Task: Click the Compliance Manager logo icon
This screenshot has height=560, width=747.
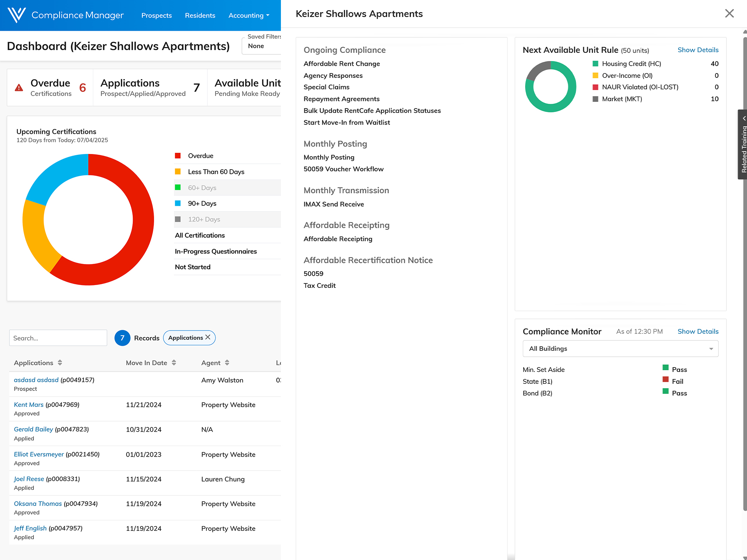Action: [x=16, y=15]
